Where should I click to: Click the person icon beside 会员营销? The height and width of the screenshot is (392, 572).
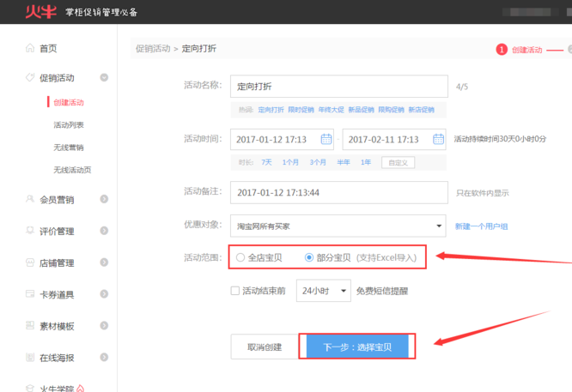[x=30, y=199]
